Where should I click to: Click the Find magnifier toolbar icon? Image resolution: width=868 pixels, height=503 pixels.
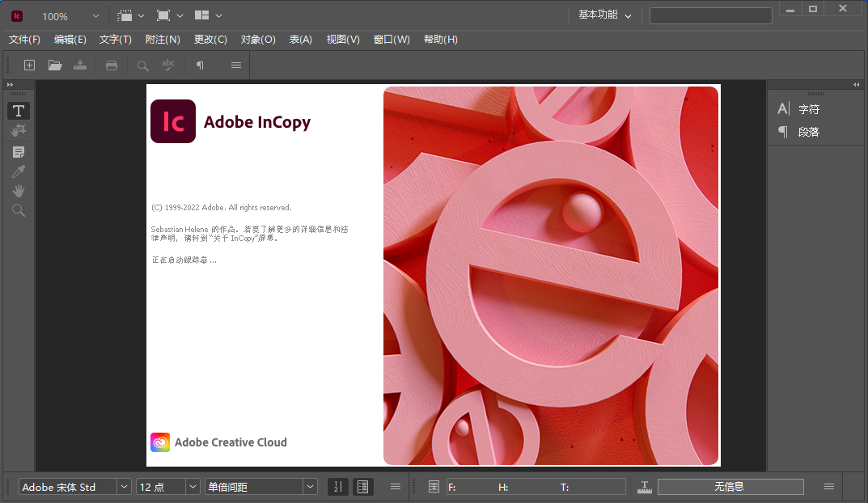(x=143, y=66)
